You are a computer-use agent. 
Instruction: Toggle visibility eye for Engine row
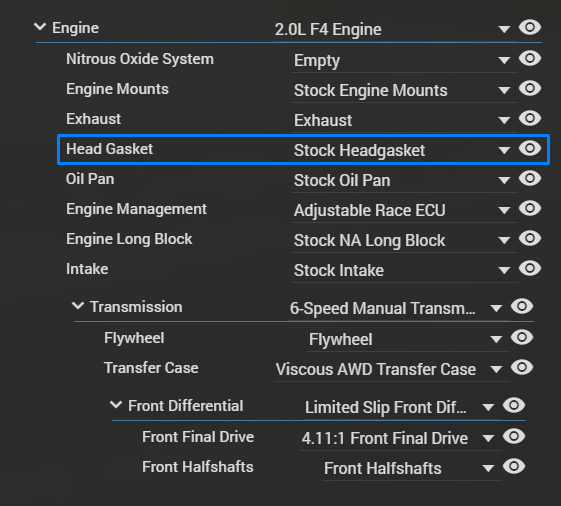[530, 27]
